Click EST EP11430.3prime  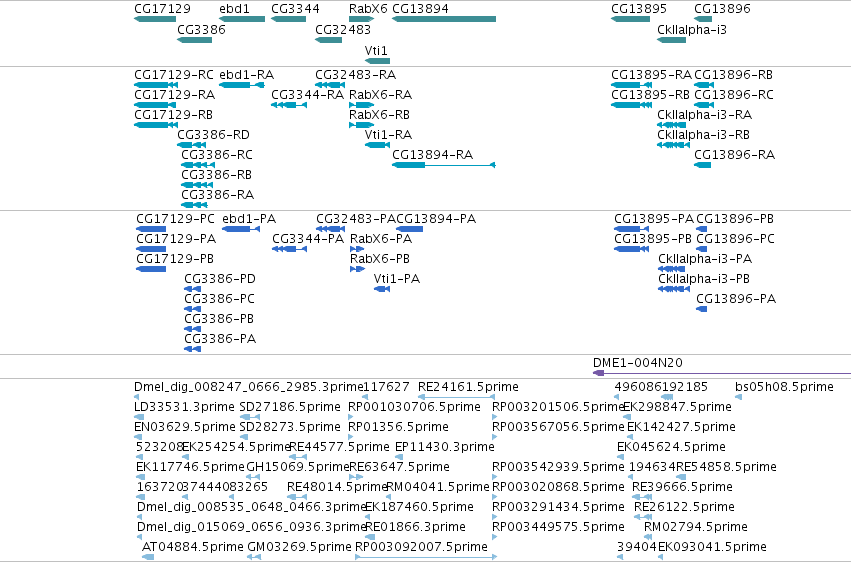click(399, 457)
